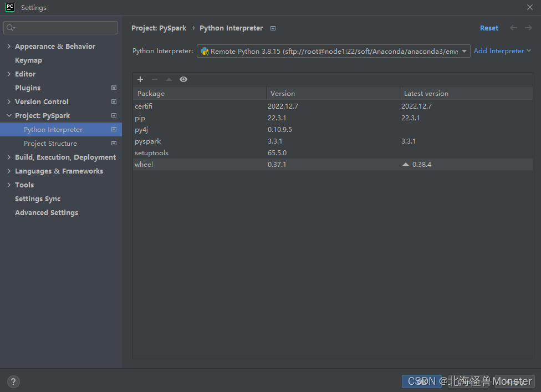Click version 0.10.9.5 cell

(280, 130)
